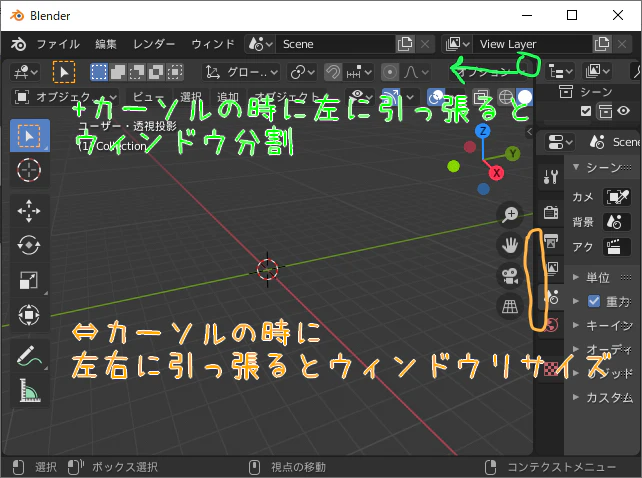Select the Move tool
The height and width of the screenshot is (478, 642).
[x=29, y=211]
